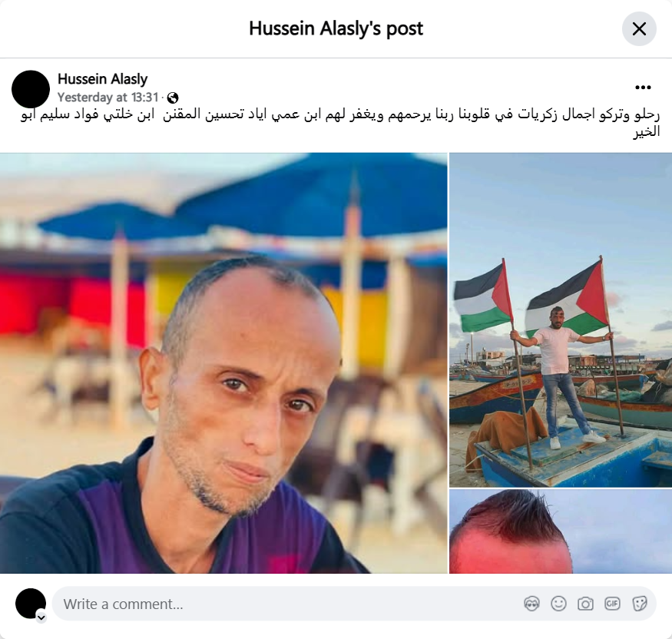Expand the commenter identity dropdown arrow
The height and width of the screenshot is (639, 672).
click(x=41, y=617)
